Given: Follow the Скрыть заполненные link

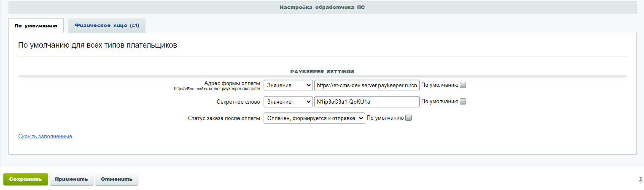Looking at the screenshot, I should (45, 136).
